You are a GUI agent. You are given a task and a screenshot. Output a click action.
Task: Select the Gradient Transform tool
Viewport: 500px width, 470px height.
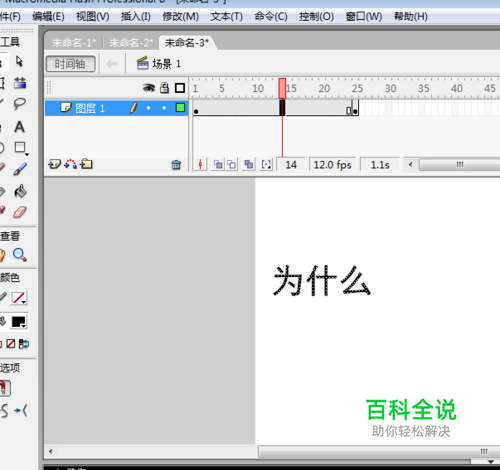[20, 83]
